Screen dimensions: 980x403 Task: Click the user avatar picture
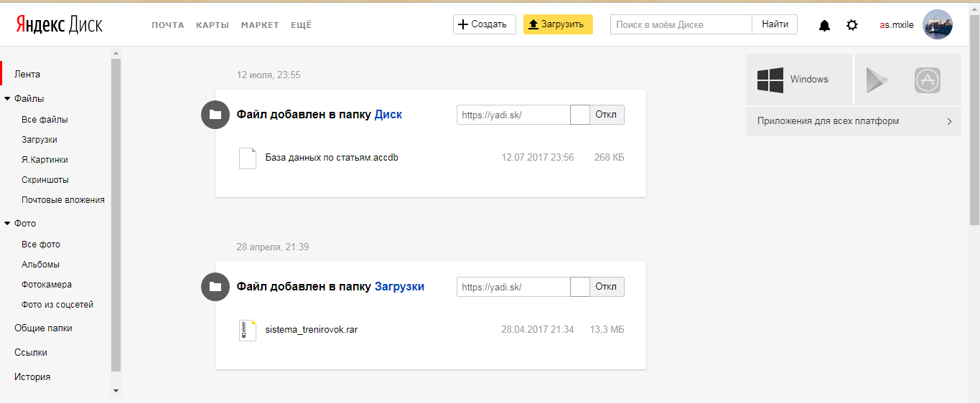pos(938,24)
